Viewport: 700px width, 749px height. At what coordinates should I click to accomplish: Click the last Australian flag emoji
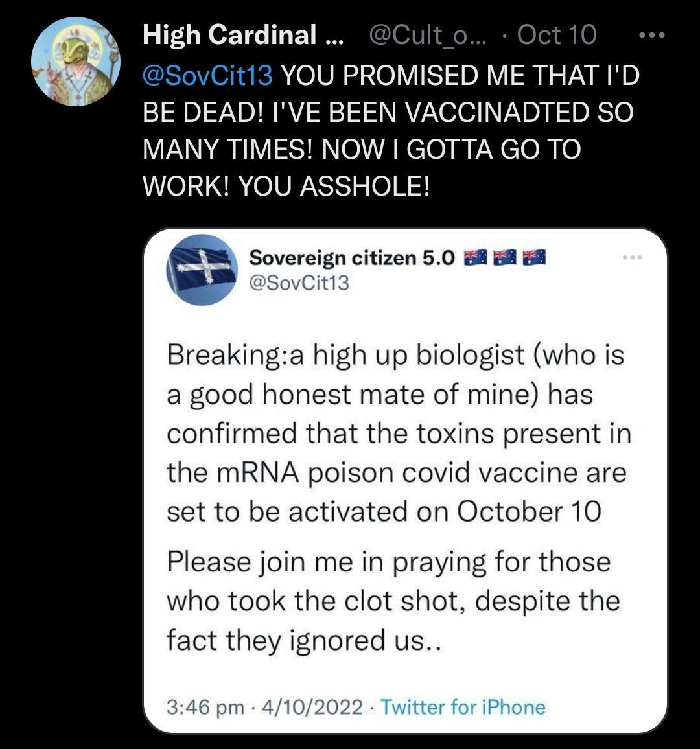point(533,258)
